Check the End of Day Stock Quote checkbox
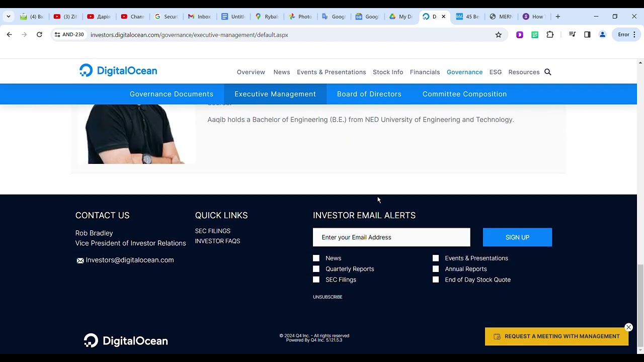 (436, 280)
